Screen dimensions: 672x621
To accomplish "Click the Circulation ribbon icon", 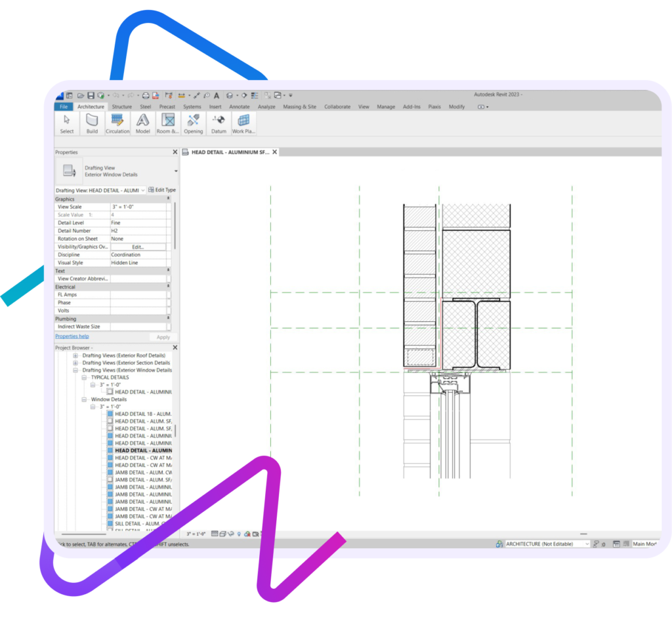I will (x=117, y=123).
